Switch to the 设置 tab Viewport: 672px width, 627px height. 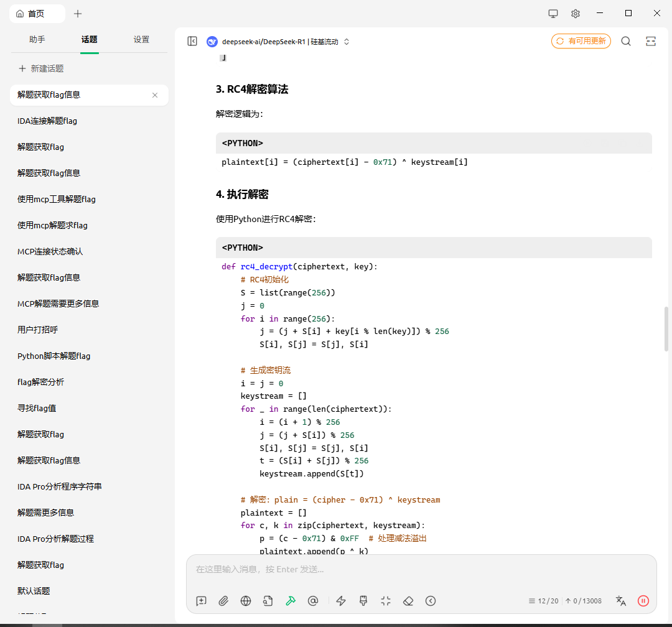[141, 39]
